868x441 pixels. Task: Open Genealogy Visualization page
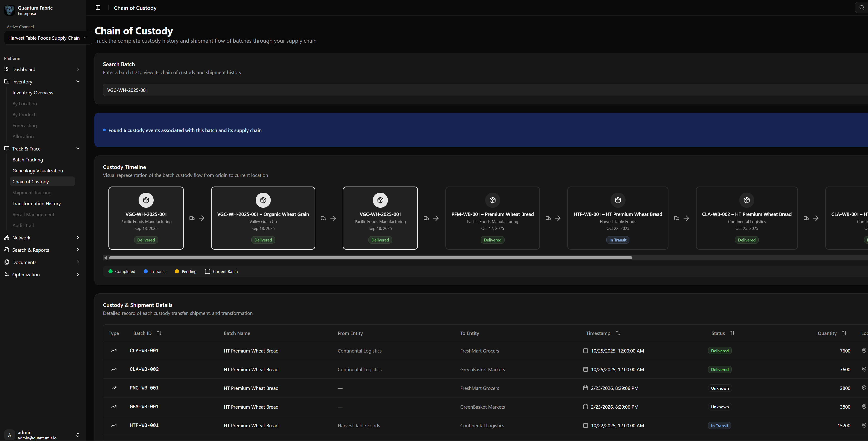(38, 171)
